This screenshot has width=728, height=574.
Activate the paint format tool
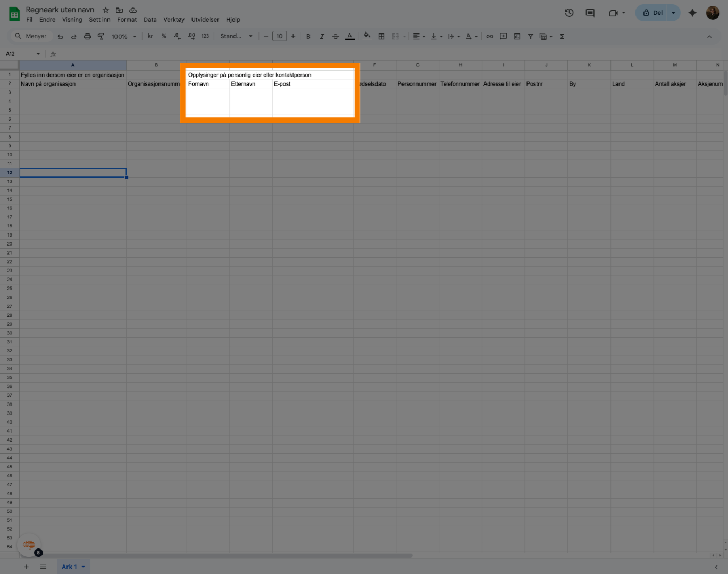tap(101, 36)
